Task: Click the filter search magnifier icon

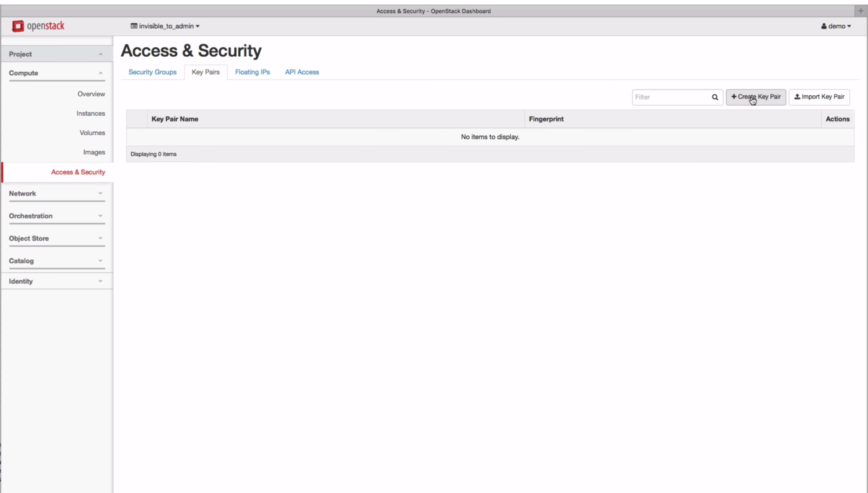Action: coord(715,97)
